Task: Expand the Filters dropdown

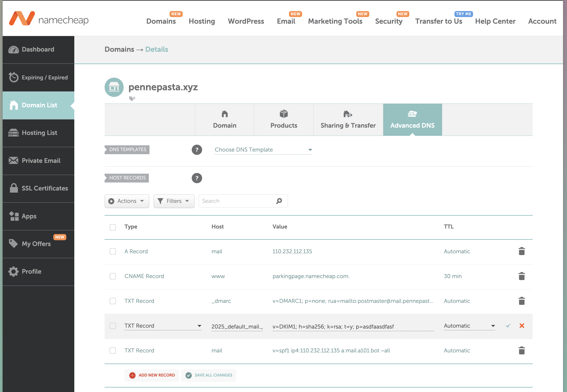Action: point(174,201)
